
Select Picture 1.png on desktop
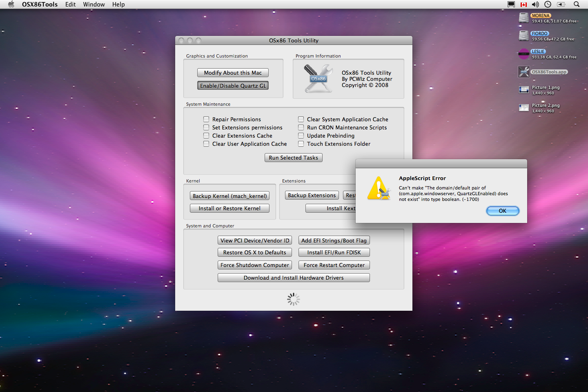coord(524,90)
